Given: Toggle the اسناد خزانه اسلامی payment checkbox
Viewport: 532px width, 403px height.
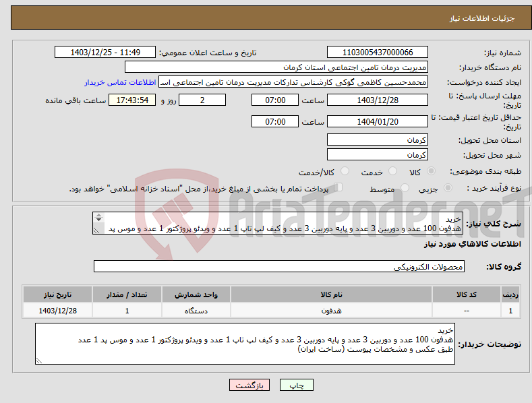Looking at the screenshot, I should coord(338,187).
